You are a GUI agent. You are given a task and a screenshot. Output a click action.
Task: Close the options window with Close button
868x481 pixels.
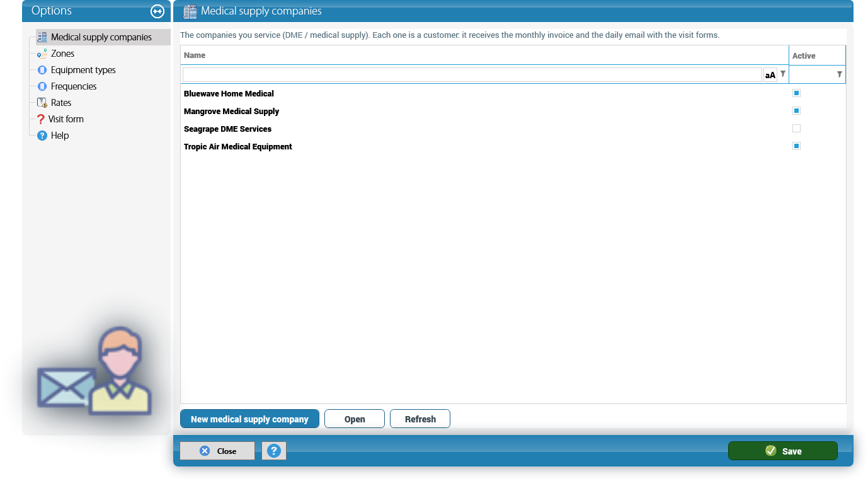click(217, 451)
